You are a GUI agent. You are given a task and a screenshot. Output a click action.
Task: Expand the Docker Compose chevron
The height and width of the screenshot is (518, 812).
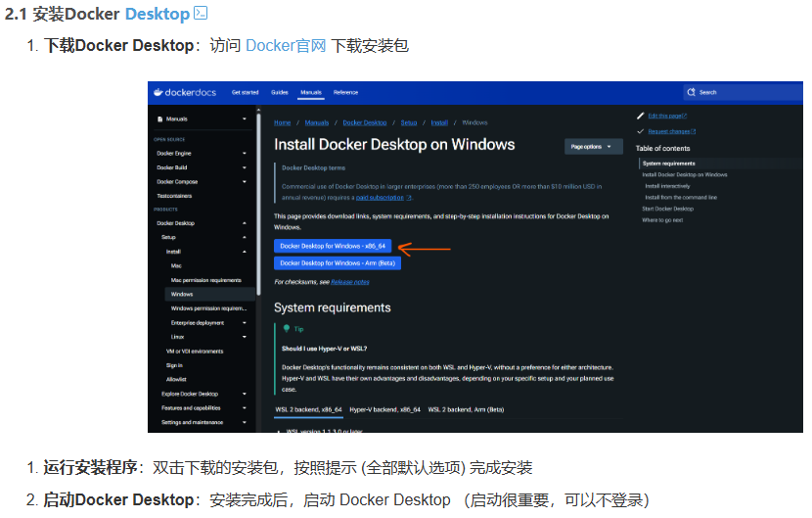click(x=245, y=182)
